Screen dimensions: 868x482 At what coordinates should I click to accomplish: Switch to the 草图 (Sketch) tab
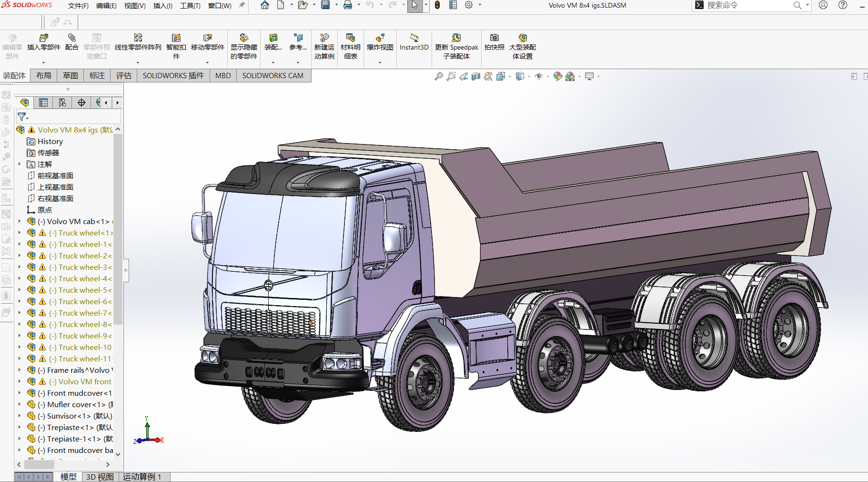(x=71, y=76)
